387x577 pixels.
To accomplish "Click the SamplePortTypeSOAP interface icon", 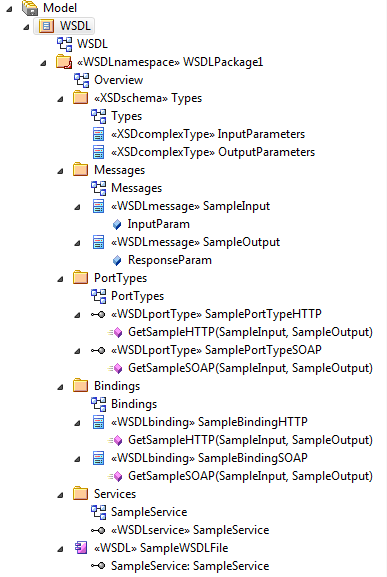I will pyautogui.click(x=98, y=351).
